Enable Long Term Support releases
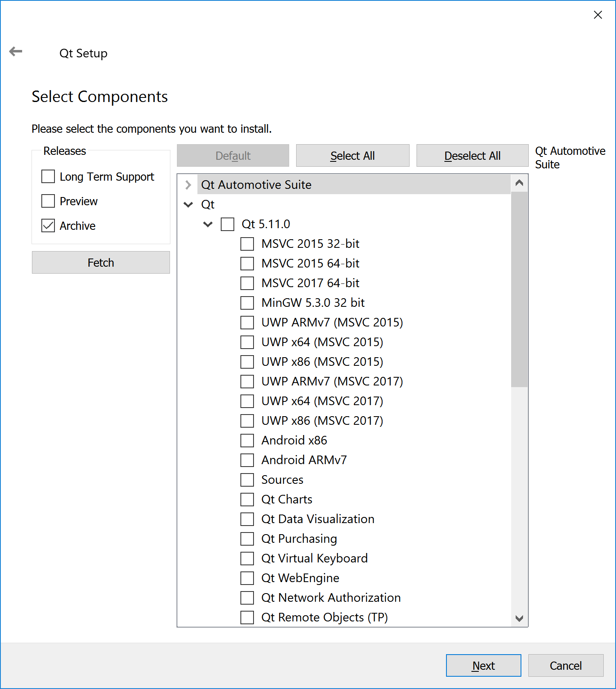Screen dimensions: 616x689 (48, 177)
